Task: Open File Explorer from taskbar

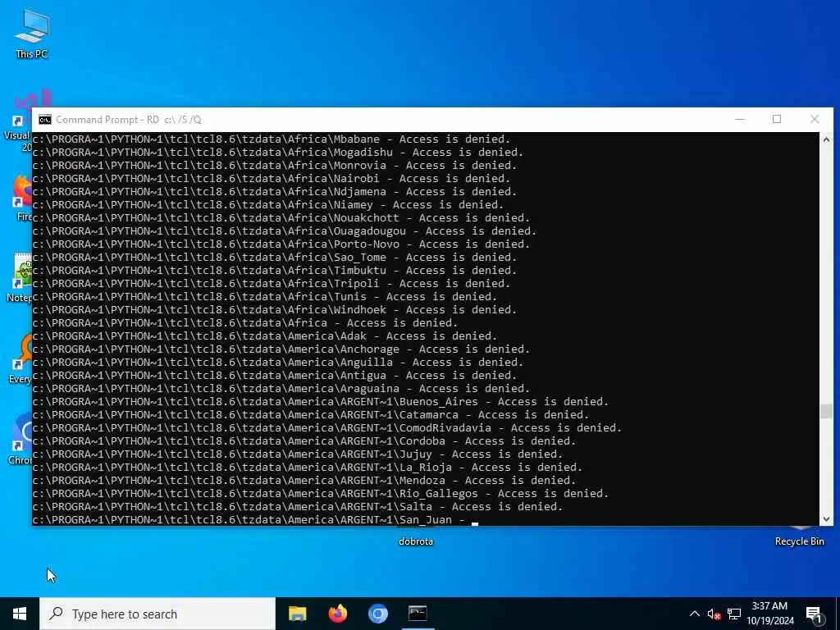Action: point(297,614)
